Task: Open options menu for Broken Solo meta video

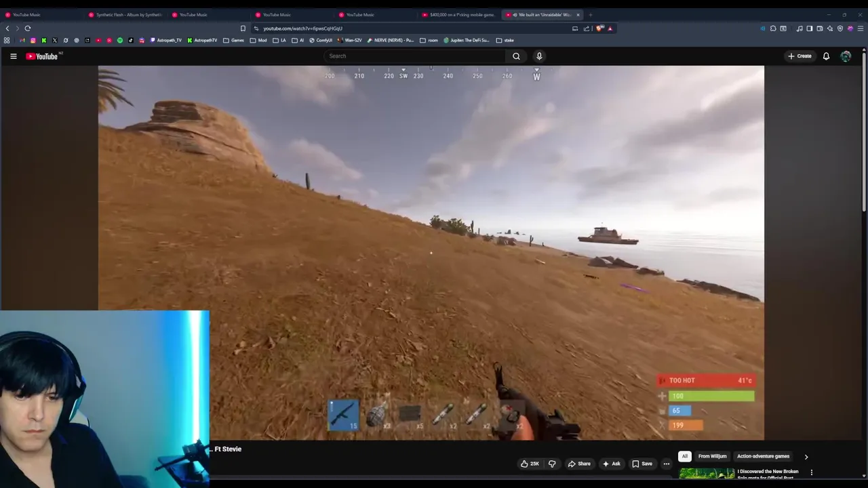Action: [811, 472]
